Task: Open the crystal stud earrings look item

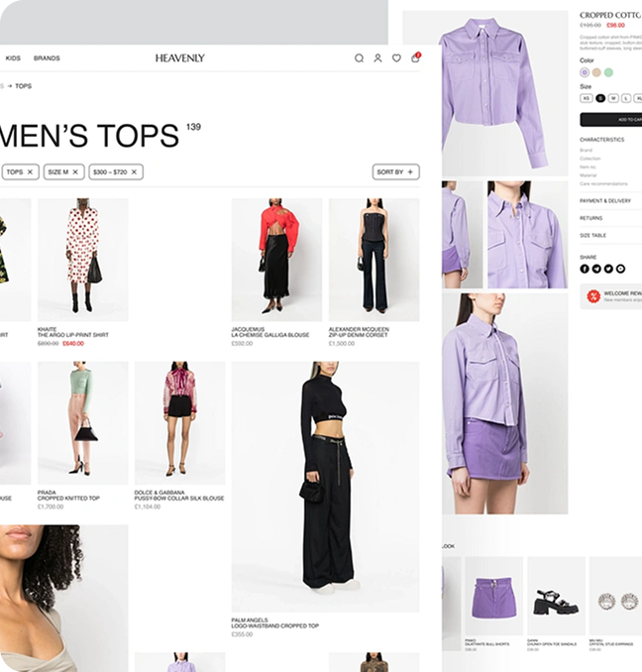Action: pos(616,596)
